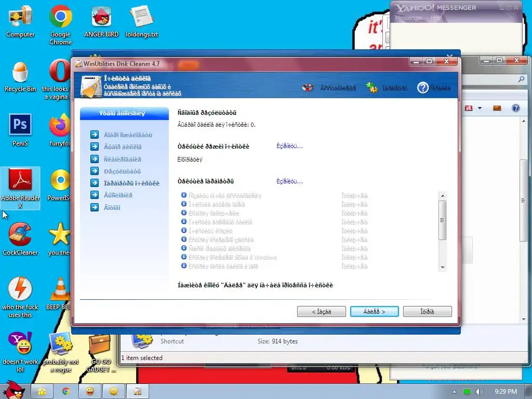Open the Messenger menu in Yahoo Messenger
This screenshot has width=532, height=399.
tap(408, 18)
